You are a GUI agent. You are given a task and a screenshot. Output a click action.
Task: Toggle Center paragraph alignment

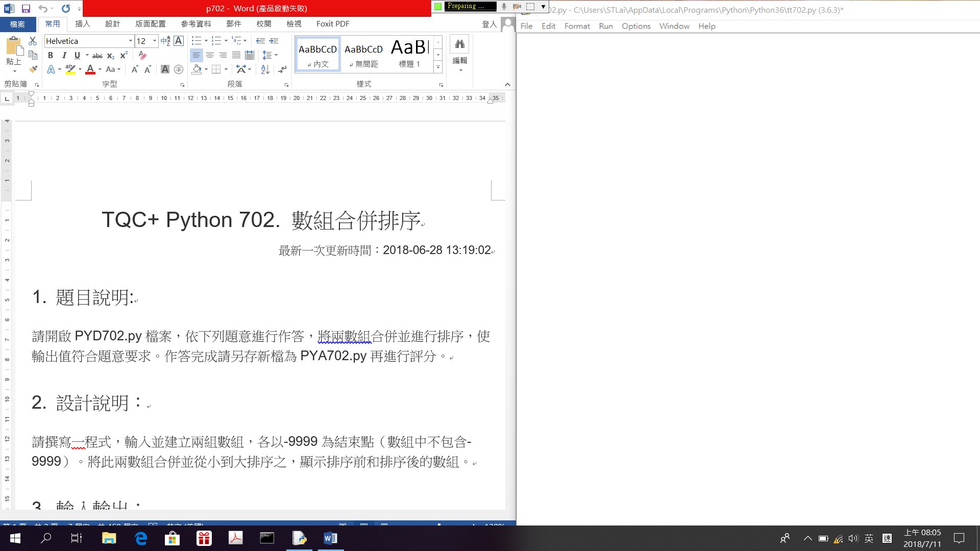210,55
